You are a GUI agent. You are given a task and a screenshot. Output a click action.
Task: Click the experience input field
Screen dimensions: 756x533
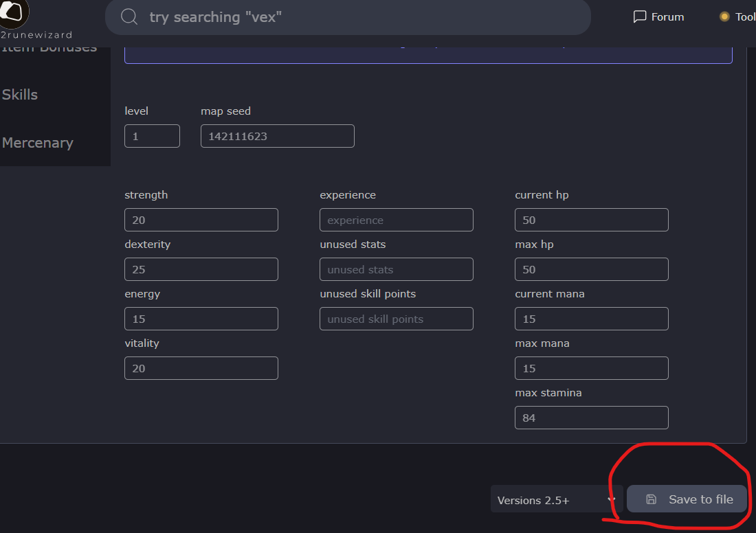(397, 220)
